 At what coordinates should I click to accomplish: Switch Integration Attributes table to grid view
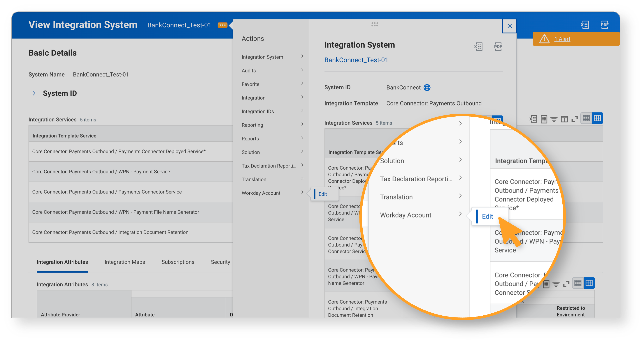589,283
